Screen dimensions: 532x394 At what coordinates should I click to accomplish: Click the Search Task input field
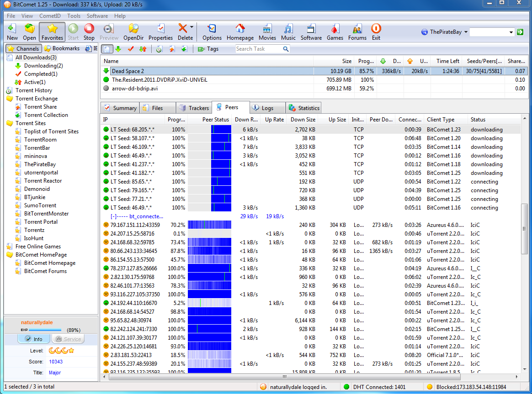pyautogui.click(x=259, y=49)
